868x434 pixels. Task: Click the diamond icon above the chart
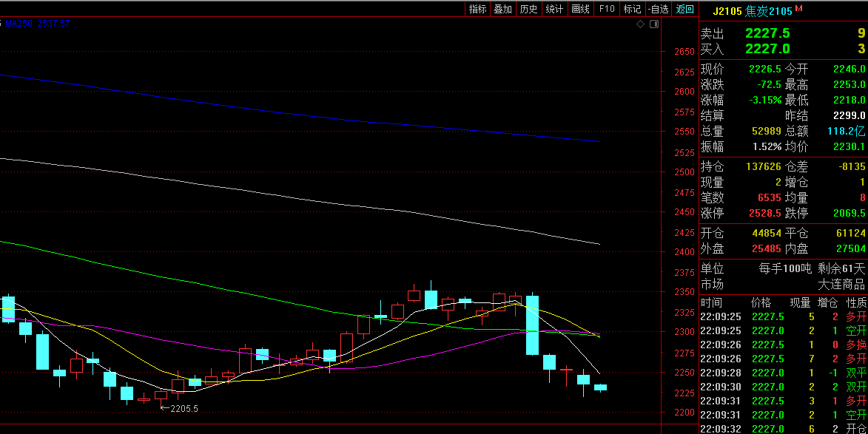pos(641,24)
